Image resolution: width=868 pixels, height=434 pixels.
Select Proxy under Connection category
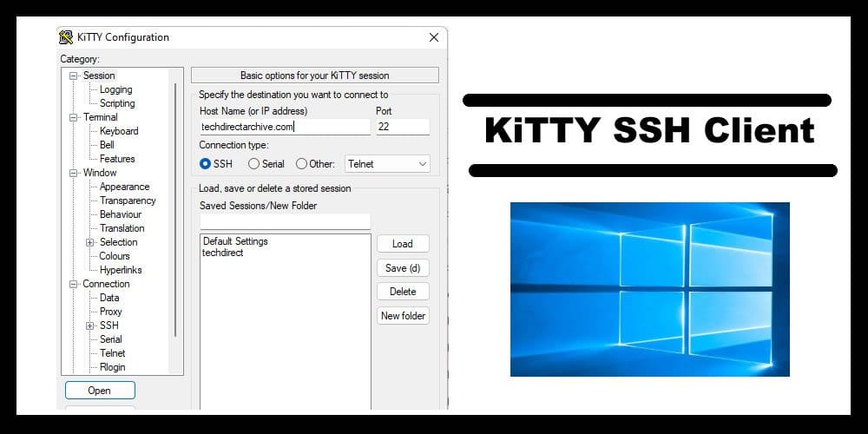tap(110, 312)
